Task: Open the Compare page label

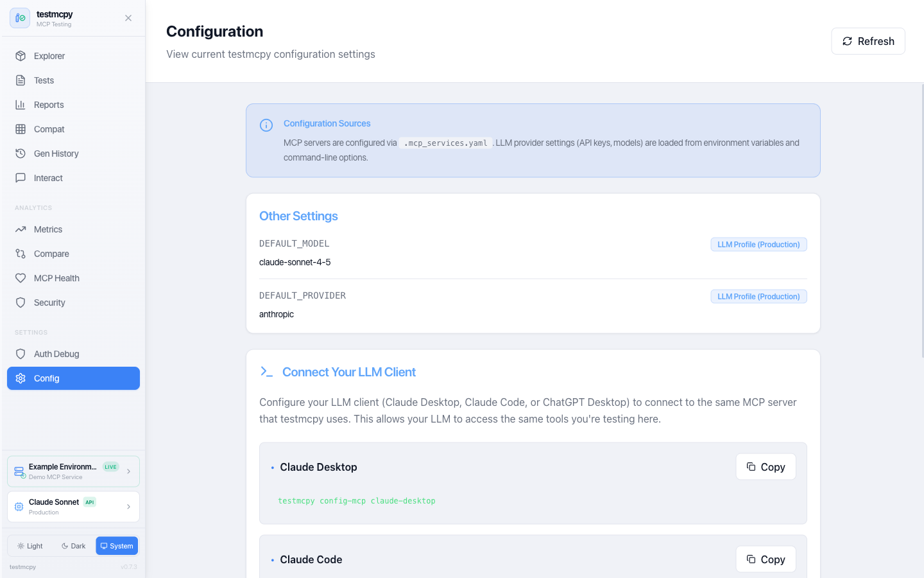Action: tap(51, 254)
